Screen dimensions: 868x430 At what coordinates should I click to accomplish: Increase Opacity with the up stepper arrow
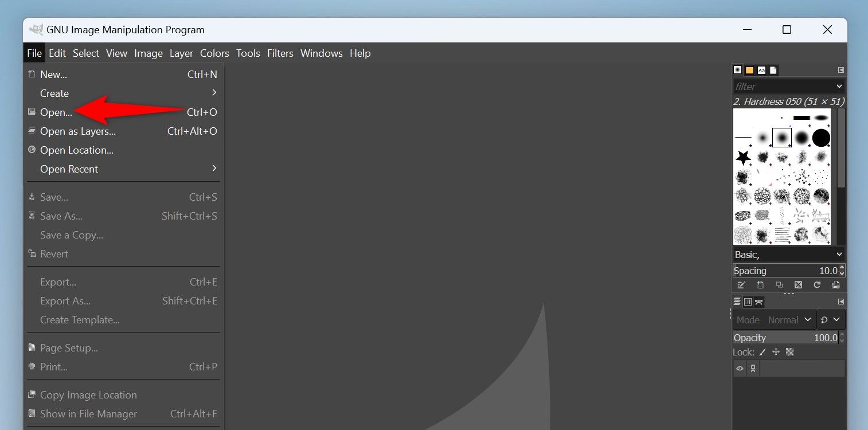point(842,335)
